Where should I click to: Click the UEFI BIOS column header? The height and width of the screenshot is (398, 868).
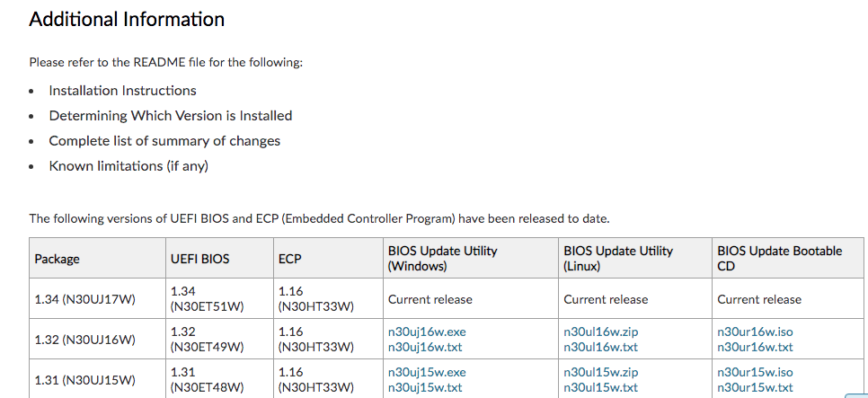(x=199, y=259)
